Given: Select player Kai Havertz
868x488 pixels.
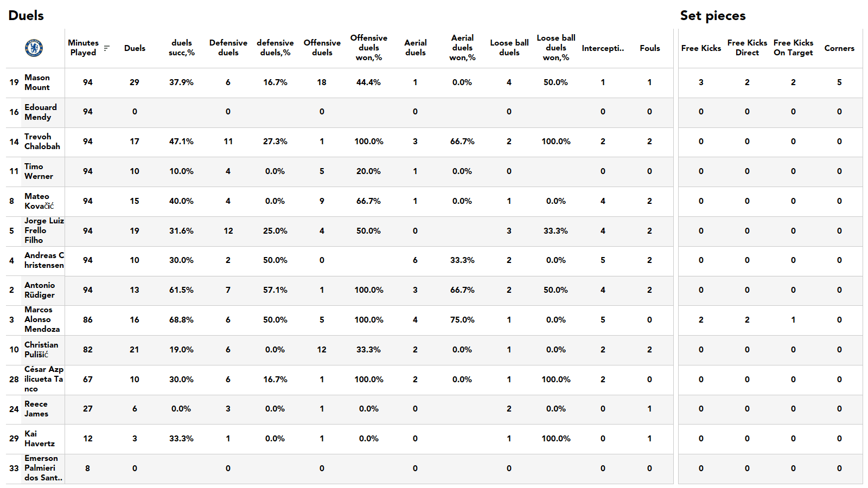Looking at the screenshot, I should (40, 439).
